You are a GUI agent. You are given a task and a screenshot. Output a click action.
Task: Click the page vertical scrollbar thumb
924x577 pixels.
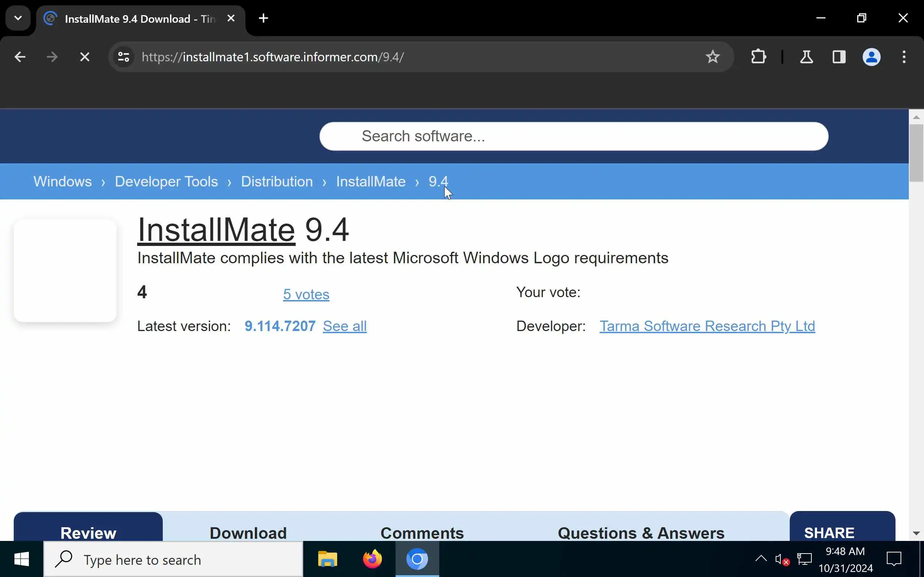click(916, 153)
